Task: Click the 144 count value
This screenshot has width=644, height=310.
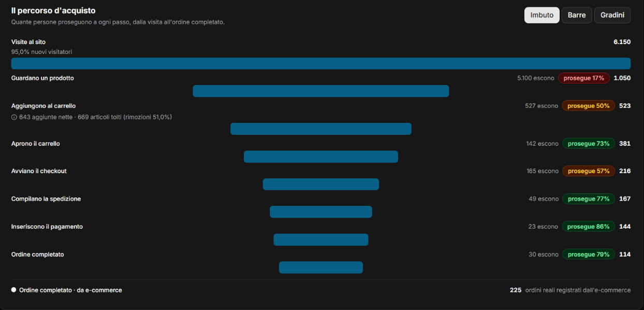Action: [625, 227]
